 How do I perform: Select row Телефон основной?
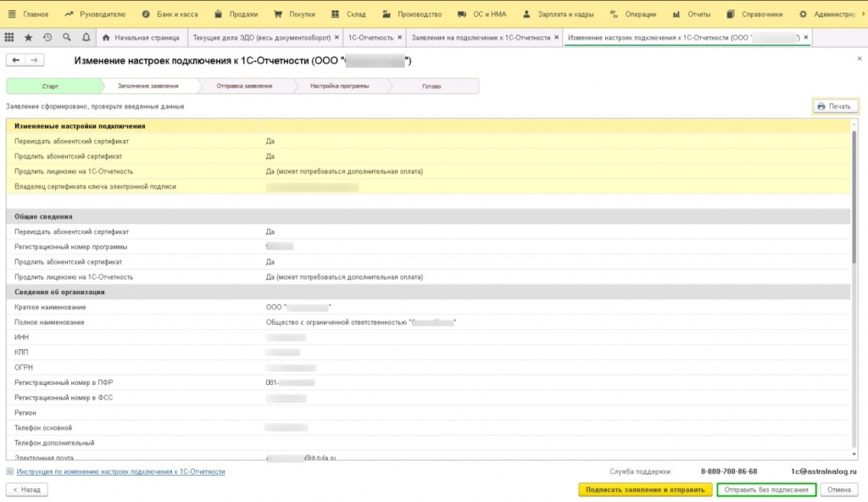click(x=428, y=427)
